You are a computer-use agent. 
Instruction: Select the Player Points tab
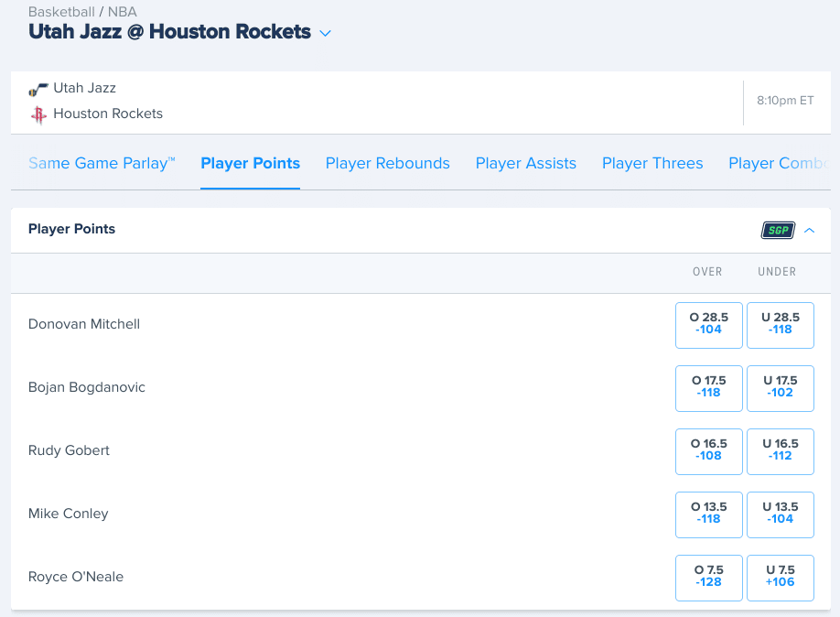(x=250, y=163)
